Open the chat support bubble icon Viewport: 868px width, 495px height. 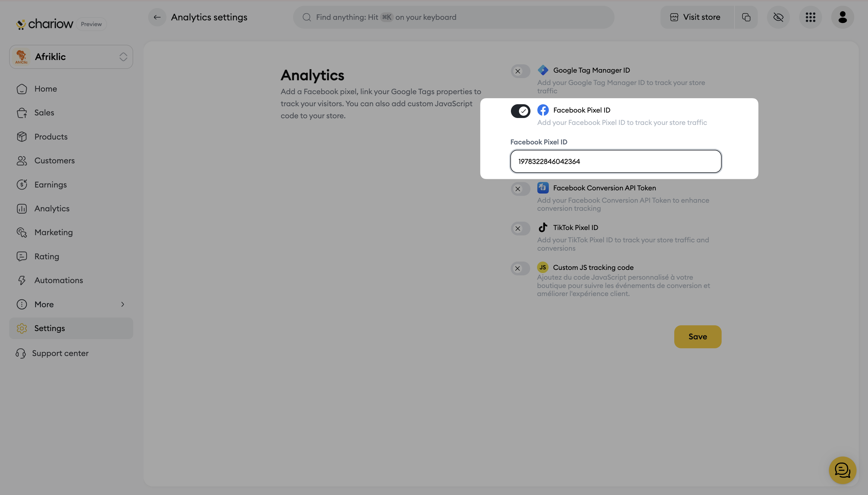pyautogui.click(x=842, y=470)
